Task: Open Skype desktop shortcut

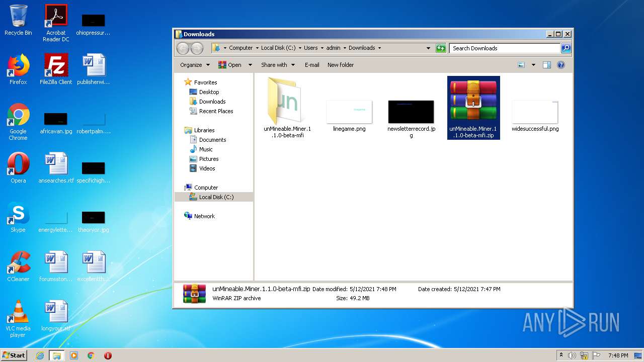Action: coord(18,217)
